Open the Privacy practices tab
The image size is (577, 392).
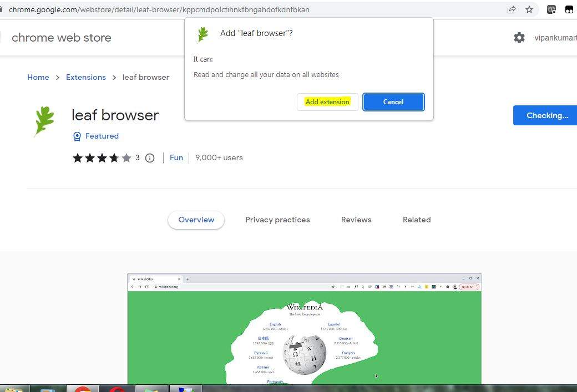click(277, 220)
